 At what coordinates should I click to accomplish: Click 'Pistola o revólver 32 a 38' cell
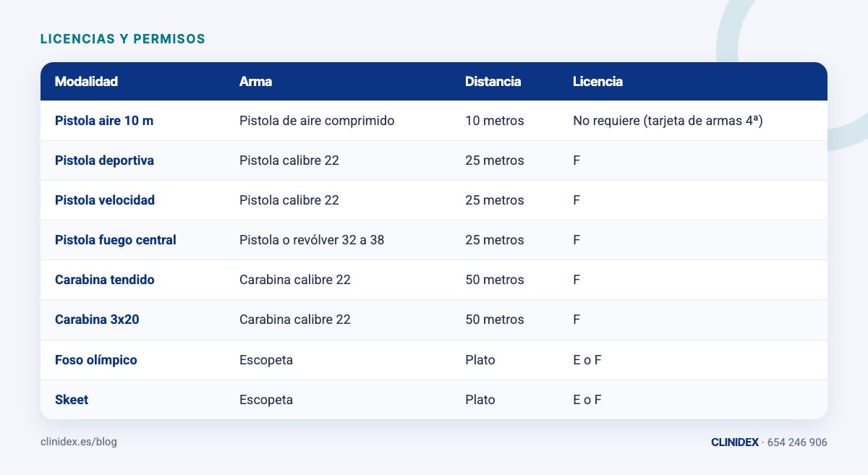(312, 240)
